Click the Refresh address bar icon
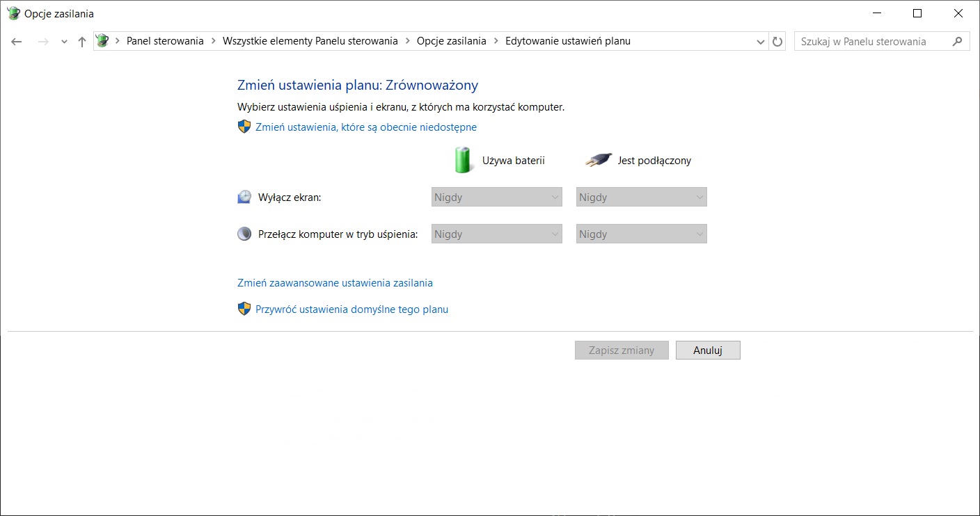 pos(777,42)
